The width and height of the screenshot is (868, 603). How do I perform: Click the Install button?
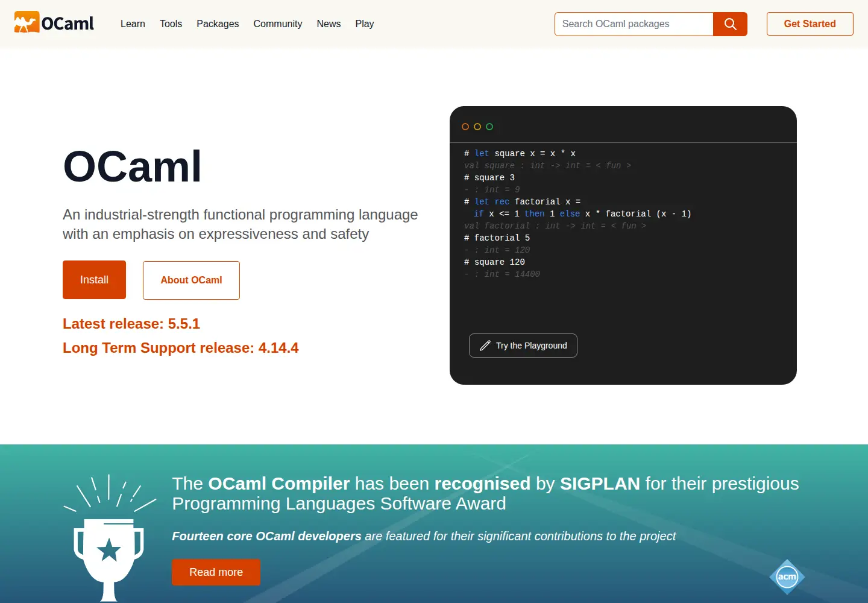tap(94, 280)
